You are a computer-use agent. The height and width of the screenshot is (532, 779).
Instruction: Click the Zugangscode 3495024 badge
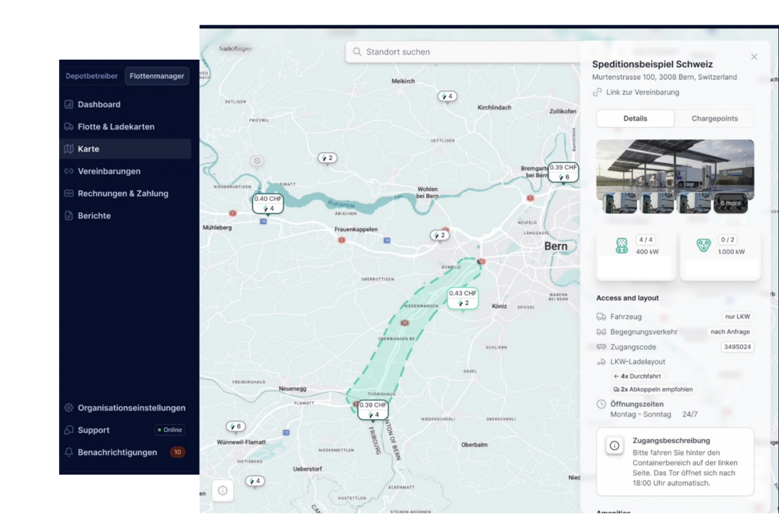click(737, 347)
